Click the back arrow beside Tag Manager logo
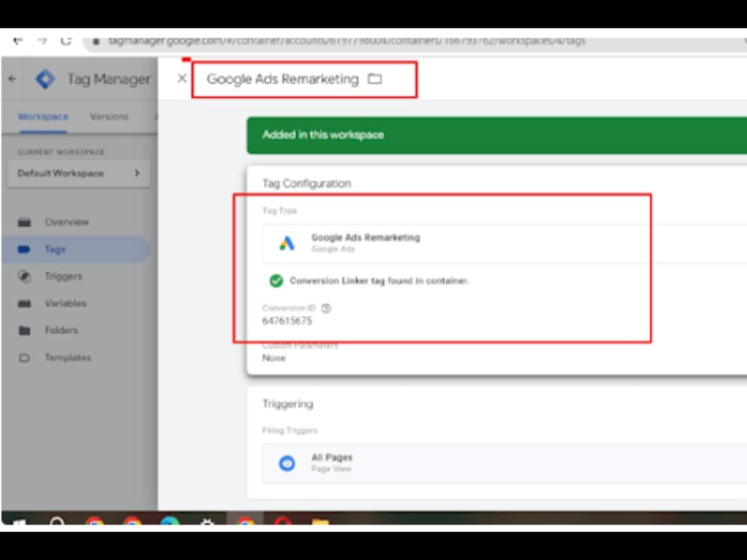The height and width of the screenshot is (560, 747). click(13, 79)
